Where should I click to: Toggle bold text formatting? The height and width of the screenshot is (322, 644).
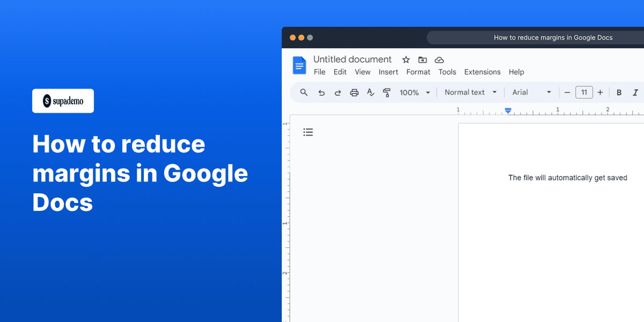[x=619, y=92]
